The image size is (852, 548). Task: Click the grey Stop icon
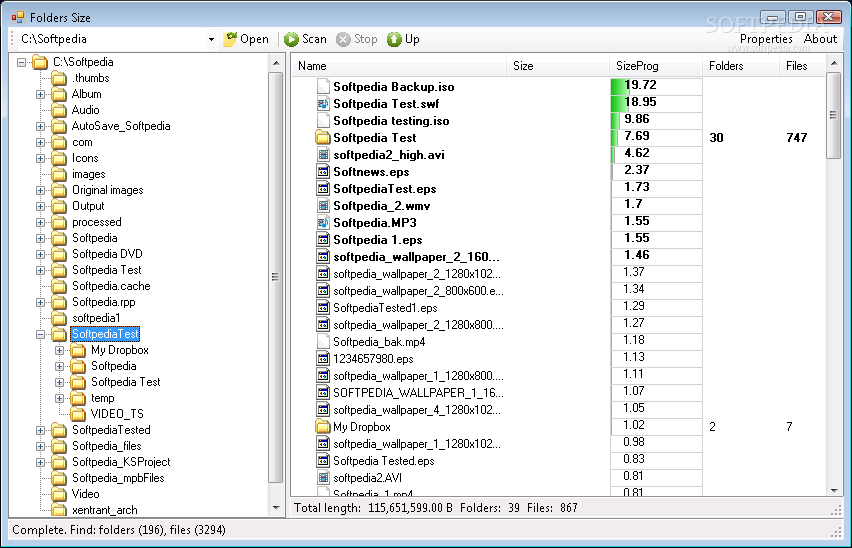[x=343, y=39]
